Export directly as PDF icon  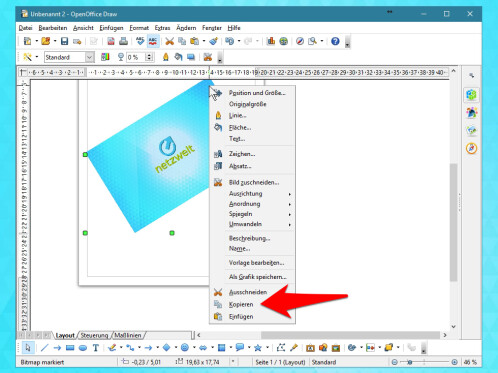(x=111, y=41)
